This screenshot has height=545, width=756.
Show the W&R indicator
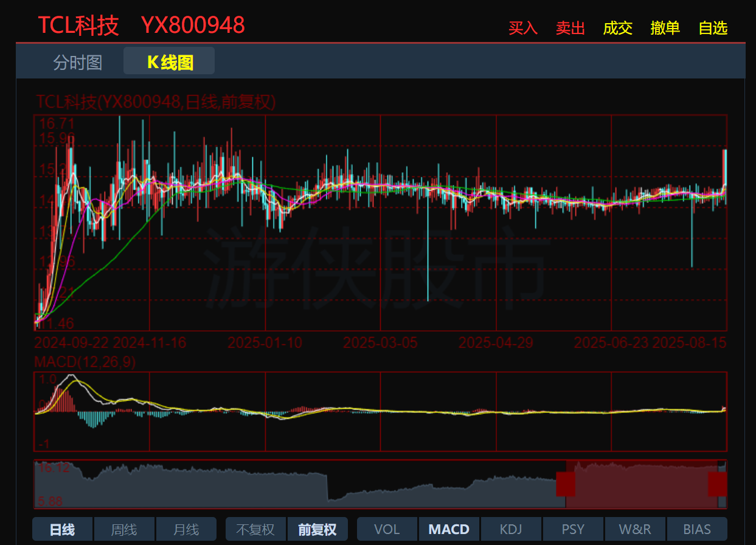point(635,529)
